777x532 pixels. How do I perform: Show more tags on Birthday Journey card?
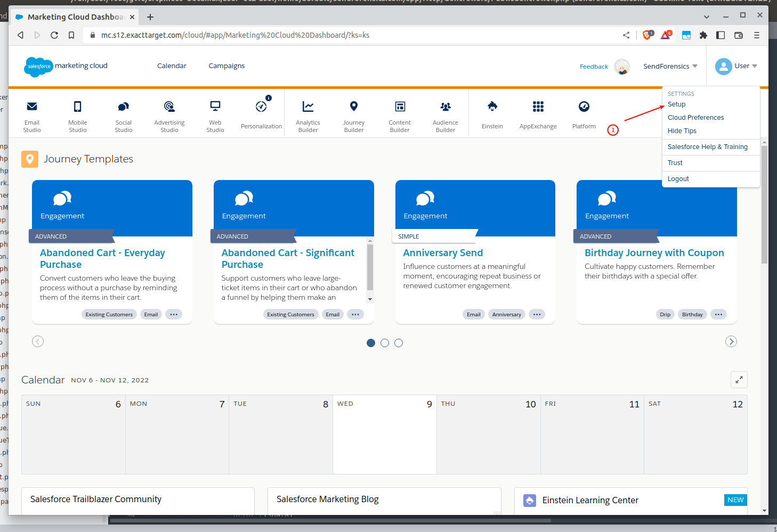(x=718, y=314)
